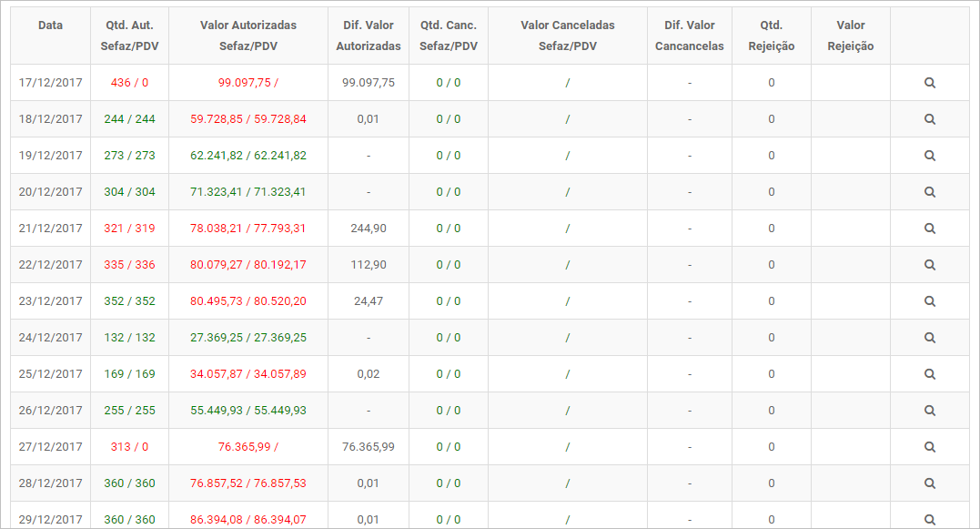Click the Valor Canceladas Sefaz/PDV header
The width and height of the screenshot is (980, 529).
tap(568, 36)
